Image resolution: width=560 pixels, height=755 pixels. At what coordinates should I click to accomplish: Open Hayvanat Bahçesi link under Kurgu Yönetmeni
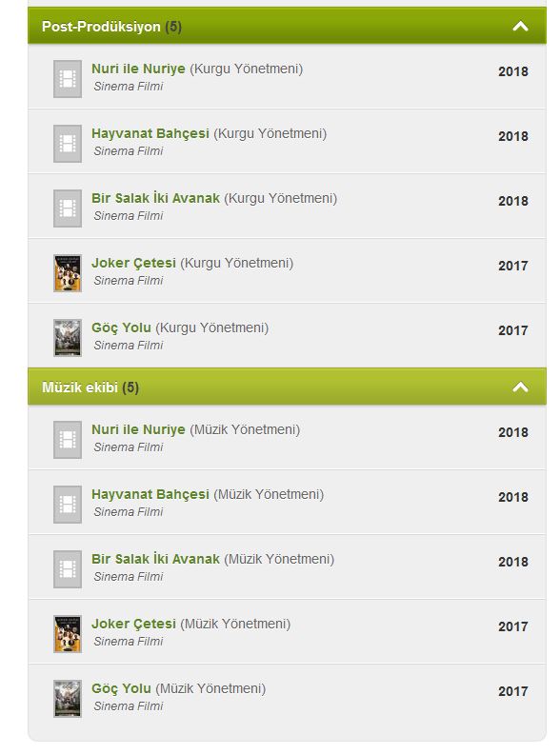coord(150,133)
